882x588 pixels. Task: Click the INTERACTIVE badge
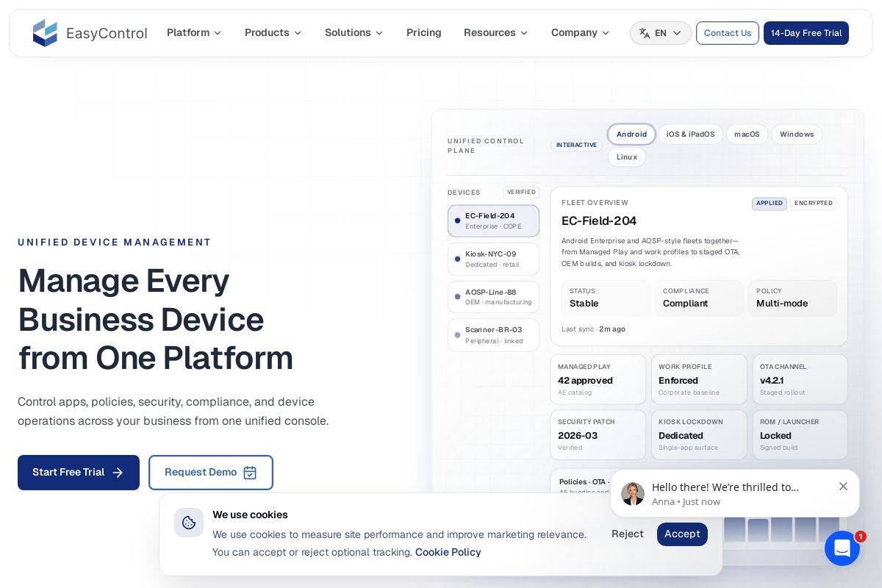(x=576, y=146)
